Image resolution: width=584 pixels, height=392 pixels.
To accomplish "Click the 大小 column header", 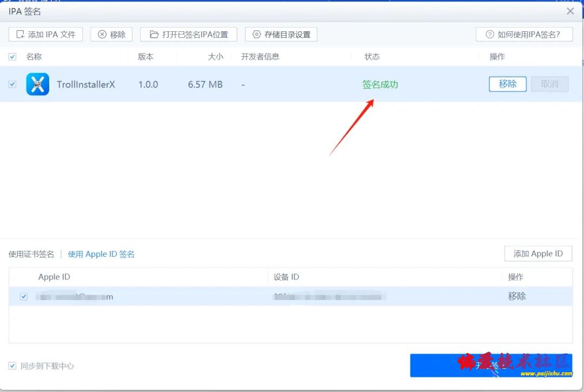I will coord(216,57).
